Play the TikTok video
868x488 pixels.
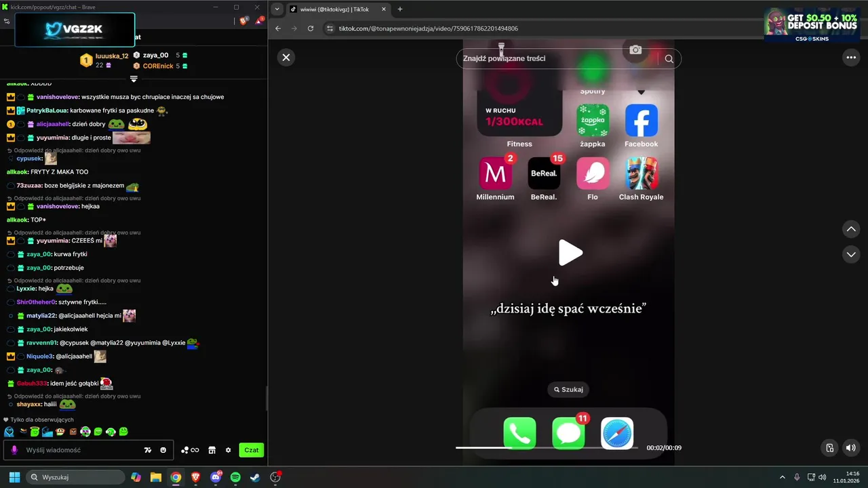tap(570, 253)
